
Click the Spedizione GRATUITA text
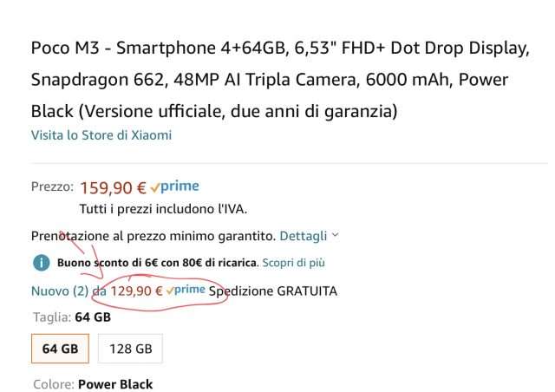coord(273,291)
